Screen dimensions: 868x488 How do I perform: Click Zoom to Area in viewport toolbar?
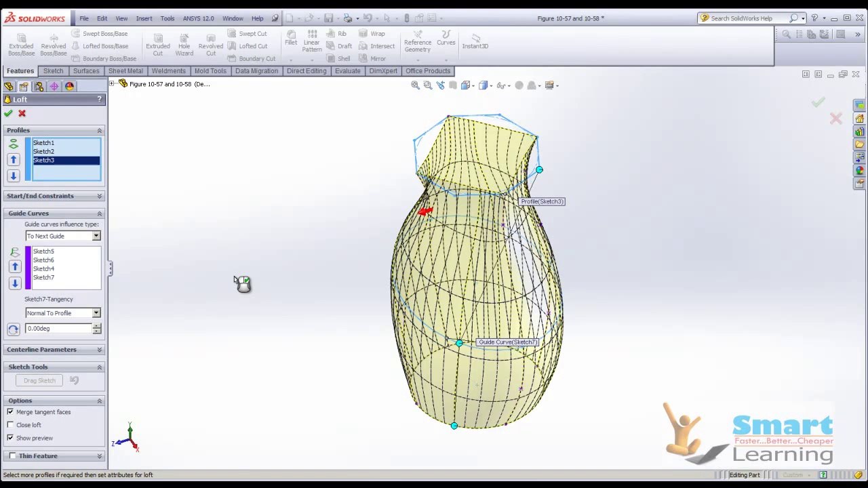point(427,85)
